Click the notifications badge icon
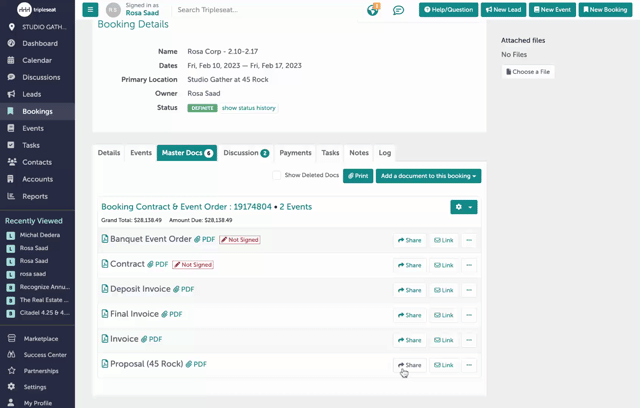 (x=373, y=10)
